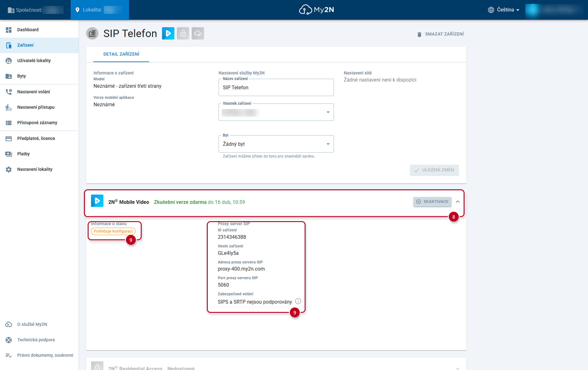Open Předplatné, licence menu item
The height and width of the screenshot is (370, 588).
39,138
